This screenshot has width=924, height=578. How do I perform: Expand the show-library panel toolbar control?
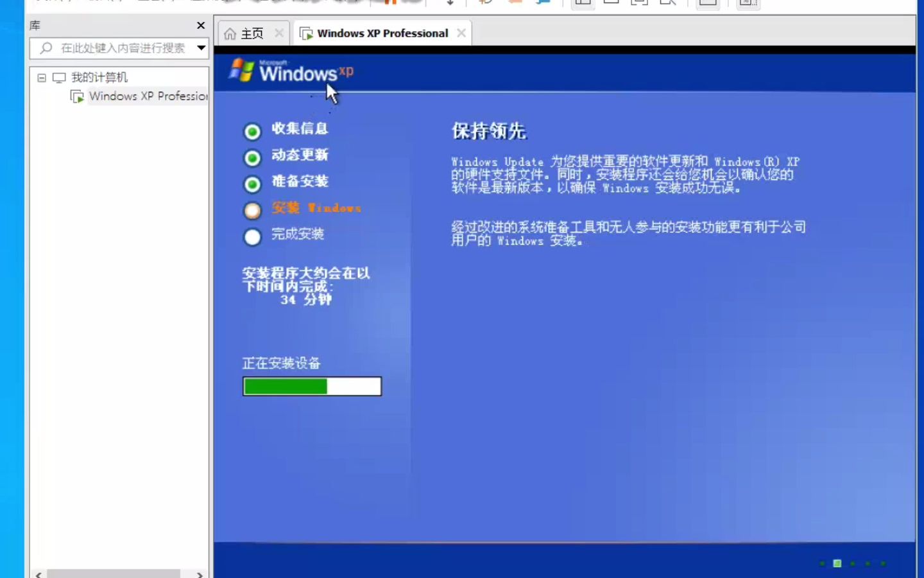pyautogui.click(x=583, y=3)
